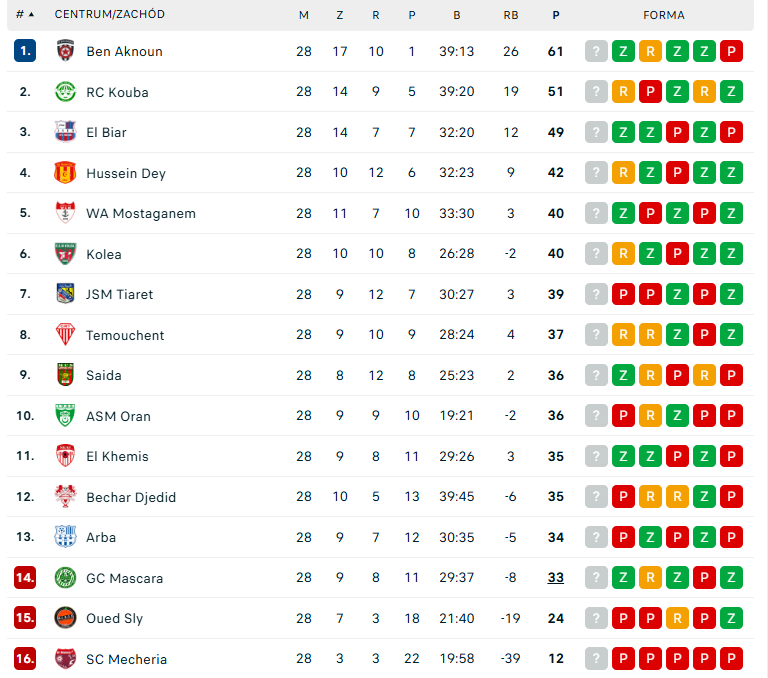Open GC Mascara's underlined 33 points
Screen dimensions: 768x678
click(555, 578)
